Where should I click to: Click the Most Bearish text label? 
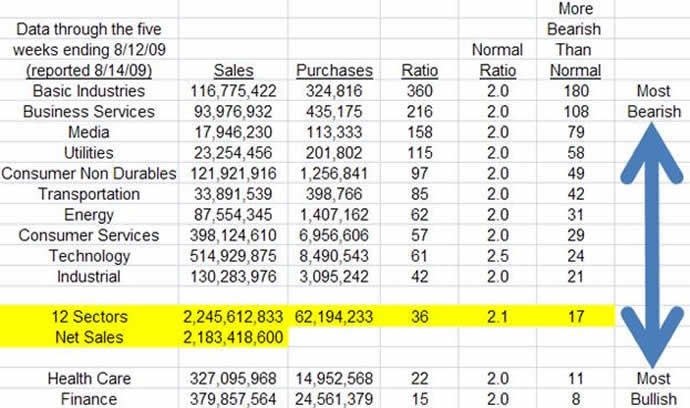[x=652, y=101]
